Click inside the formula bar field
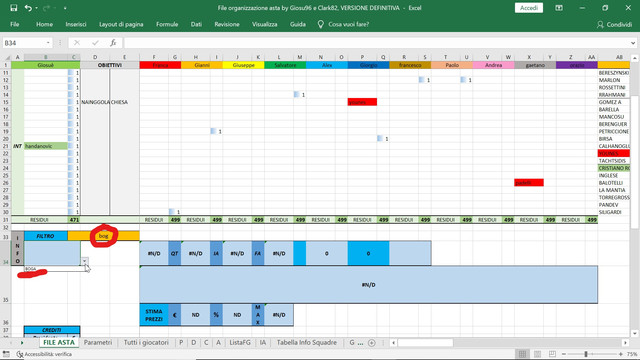This screenshot has width=640, height=360. 376,43
